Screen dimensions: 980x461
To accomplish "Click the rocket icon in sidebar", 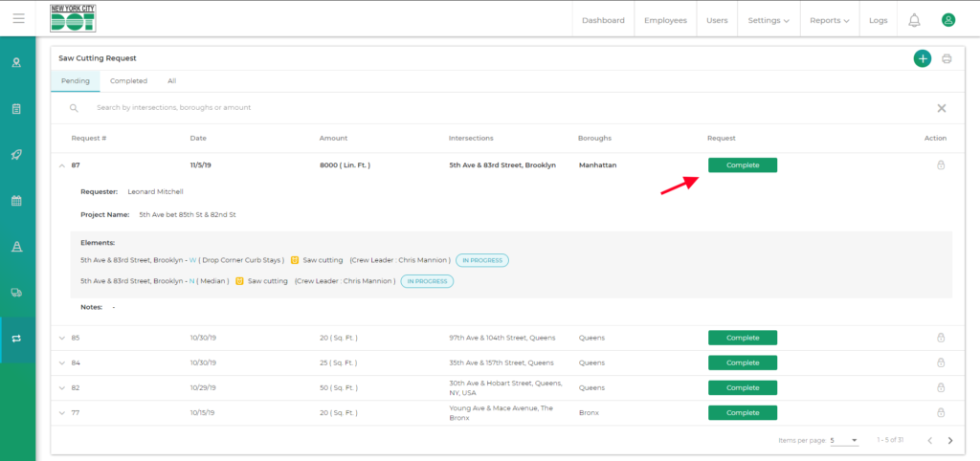I will pos(16,155).
